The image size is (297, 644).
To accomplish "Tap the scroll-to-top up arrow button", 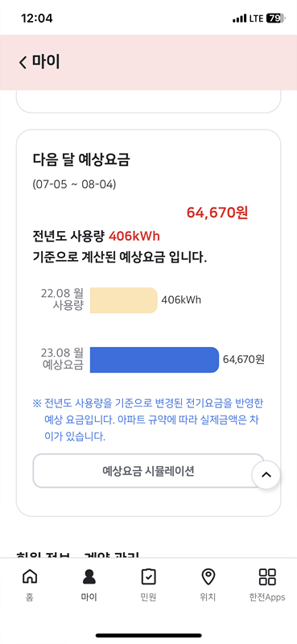I will pos(266,475).
